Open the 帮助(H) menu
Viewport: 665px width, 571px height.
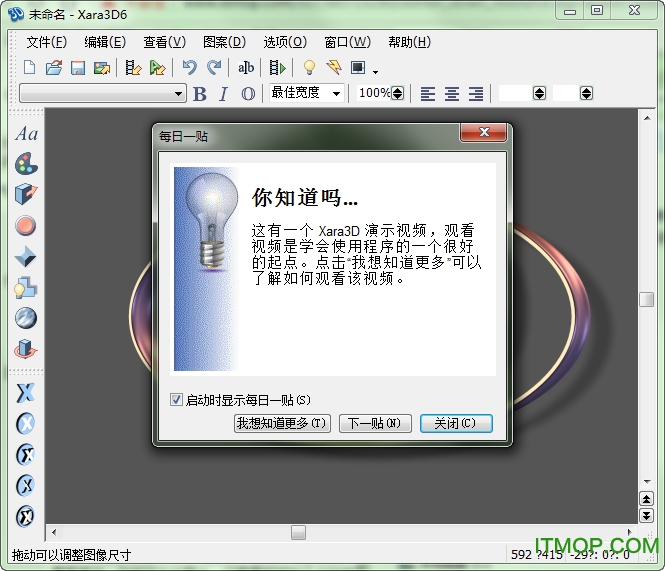coord(410,42)
